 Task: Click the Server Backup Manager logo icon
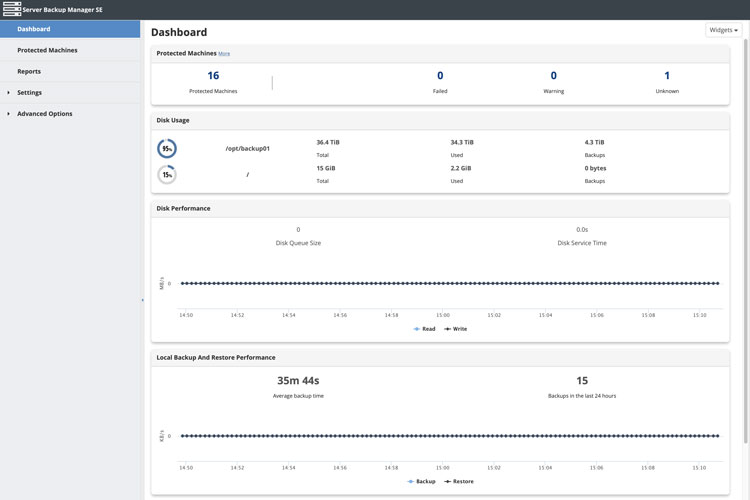(12, 9)
